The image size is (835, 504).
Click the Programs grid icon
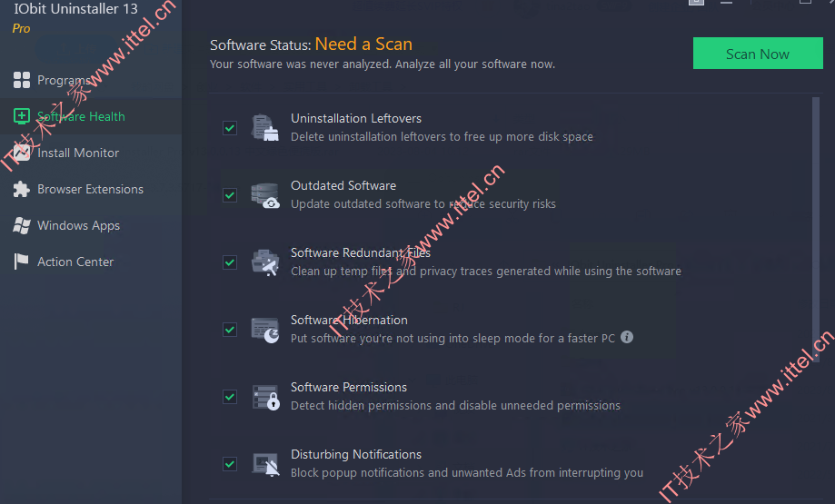pyautogui.click(x=21, y=80)
